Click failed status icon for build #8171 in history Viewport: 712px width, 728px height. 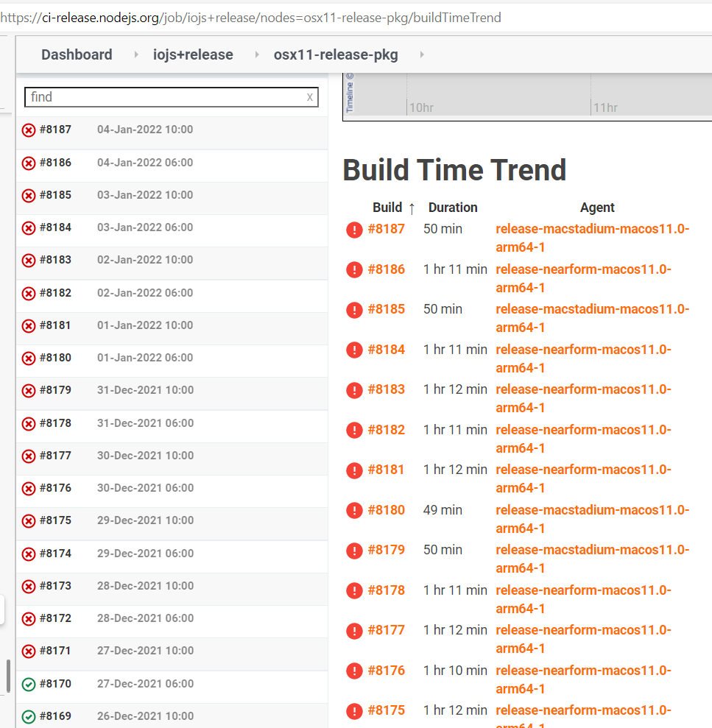coord(29,651)
